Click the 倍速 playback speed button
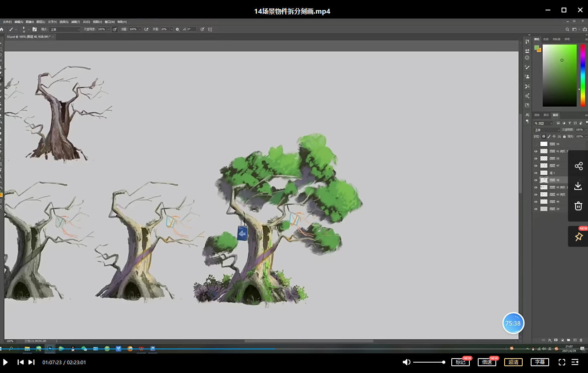 pyautogui.click(x=487, y=362)
